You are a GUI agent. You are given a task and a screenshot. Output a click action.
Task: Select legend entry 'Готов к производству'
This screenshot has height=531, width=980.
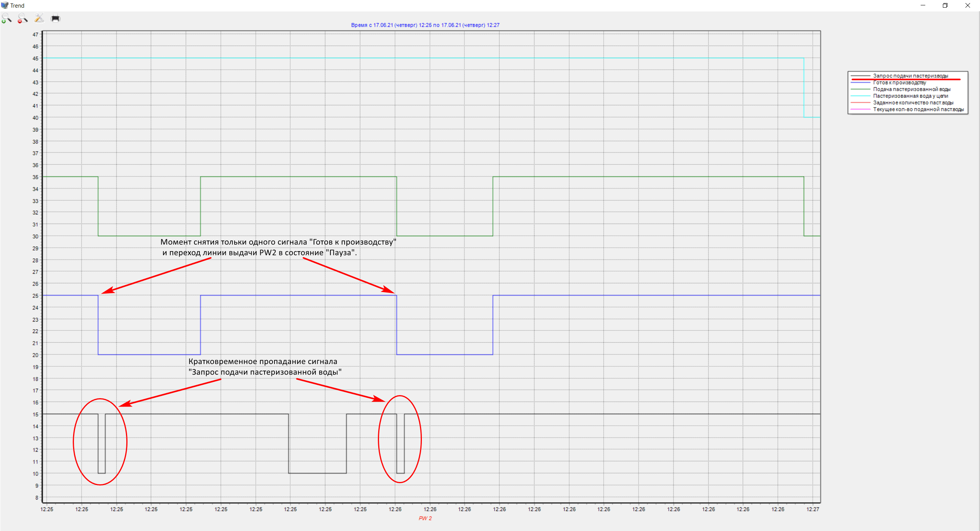899,83
